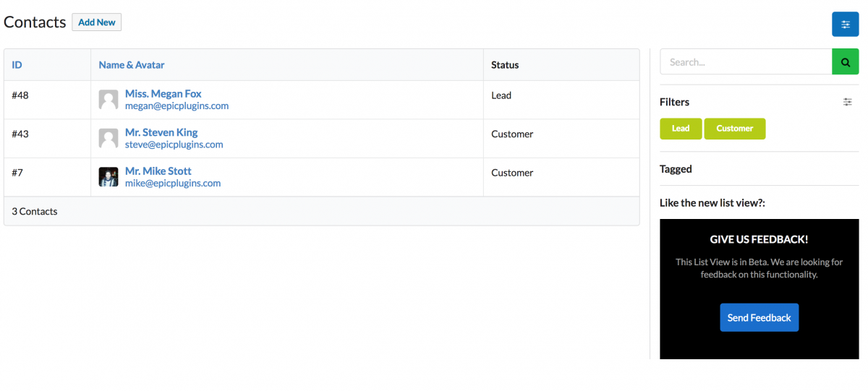Screen dimensions: 868x391
Task: Click the mike@epicplugins.com email link
Action: 173,184
